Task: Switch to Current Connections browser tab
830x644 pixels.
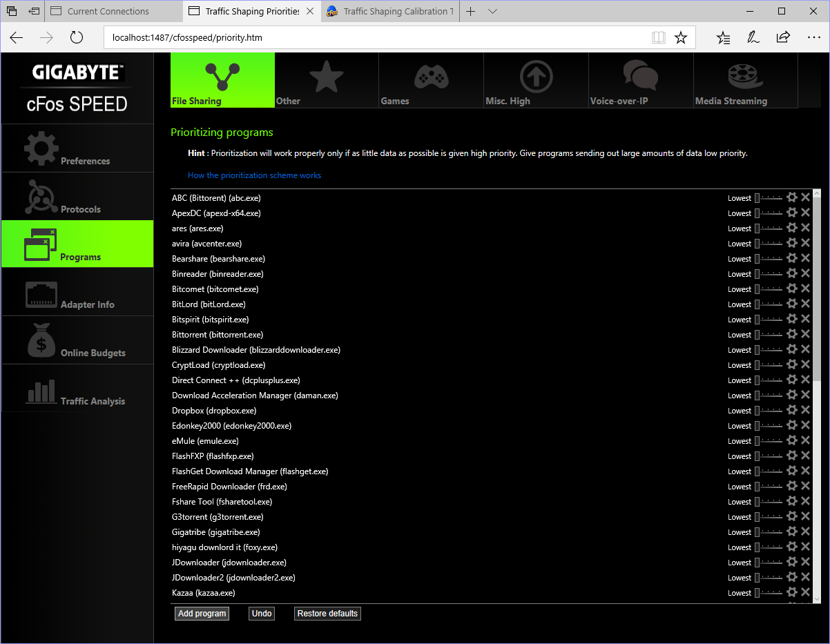Action: point(108,12)
